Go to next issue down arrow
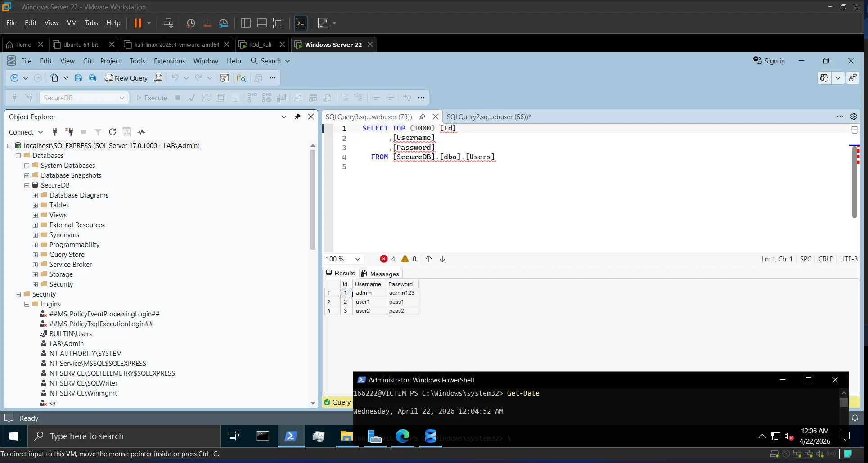The image size is (868, 463). click(x=442, y=259)
